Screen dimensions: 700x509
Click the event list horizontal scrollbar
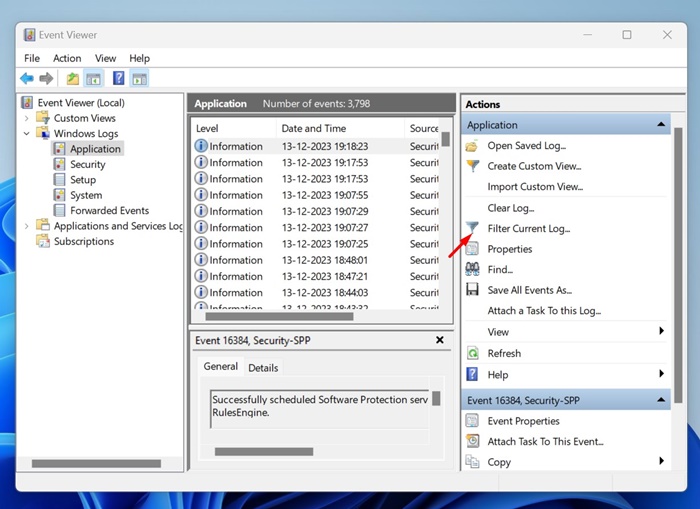tap(279, 317)
